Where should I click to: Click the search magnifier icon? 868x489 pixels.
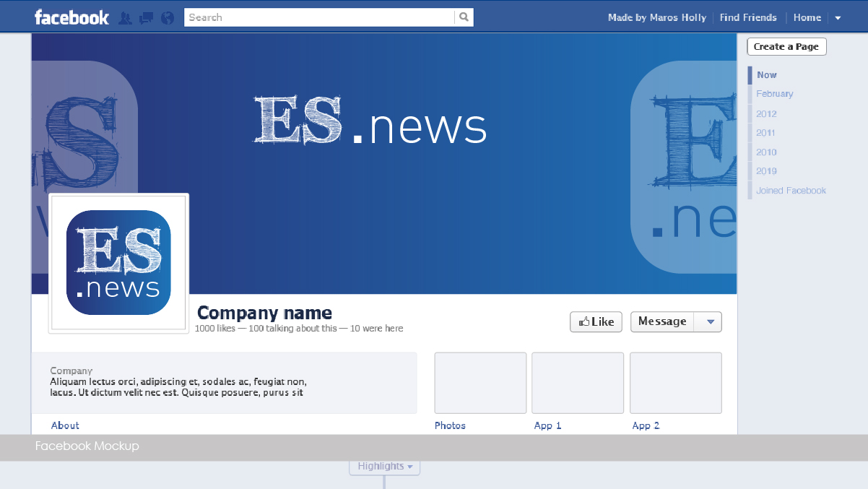464,17
